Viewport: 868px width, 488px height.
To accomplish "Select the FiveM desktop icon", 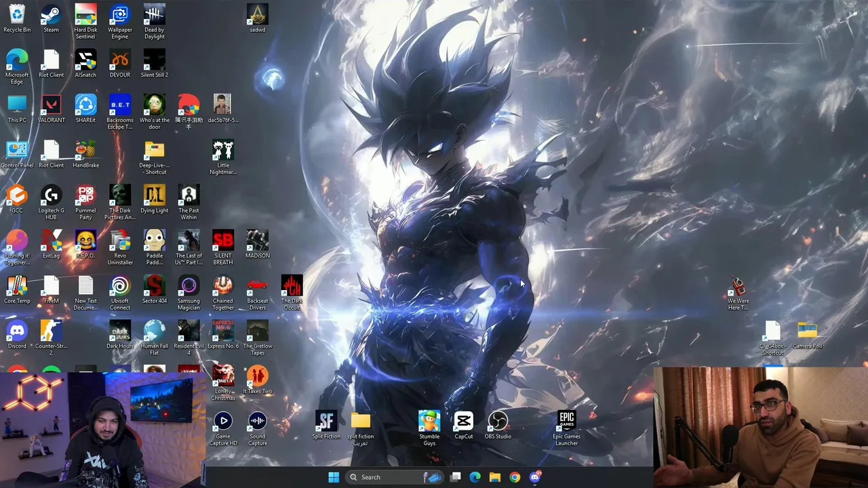I will [x=51, y=290].
